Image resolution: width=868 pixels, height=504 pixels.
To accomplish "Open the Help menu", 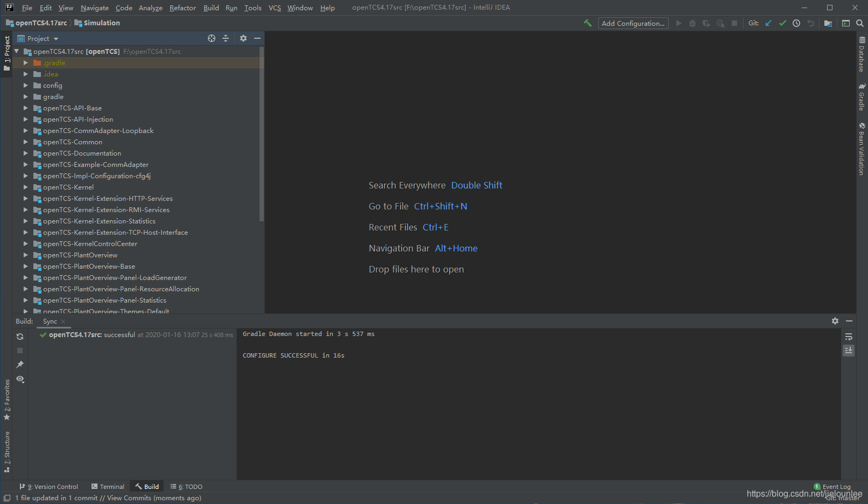I will point(327,8).
